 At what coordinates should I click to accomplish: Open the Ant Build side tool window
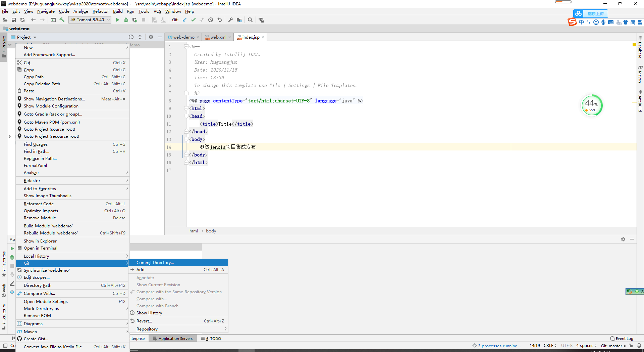(640, 101)
